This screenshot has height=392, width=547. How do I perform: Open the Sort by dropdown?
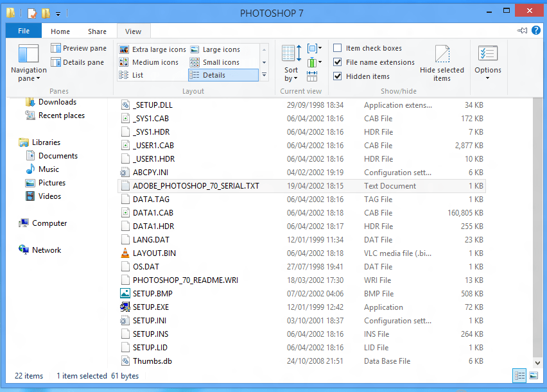(291, 64)
